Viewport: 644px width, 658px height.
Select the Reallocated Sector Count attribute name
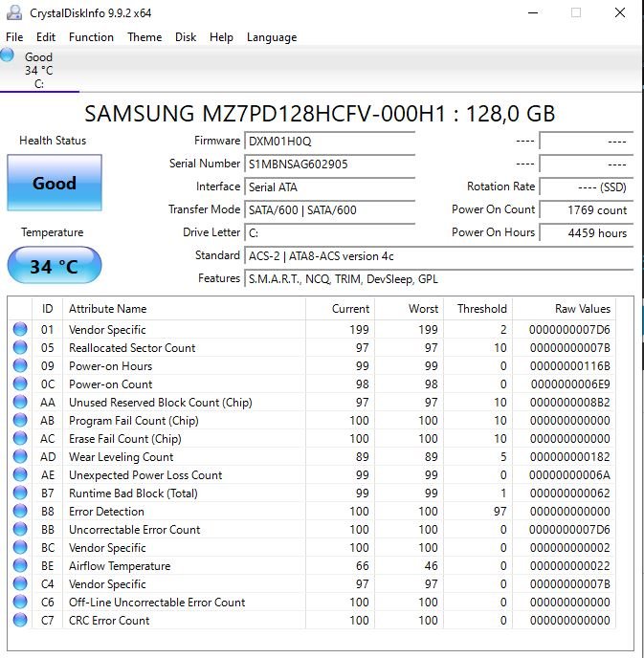coord(132,348)
